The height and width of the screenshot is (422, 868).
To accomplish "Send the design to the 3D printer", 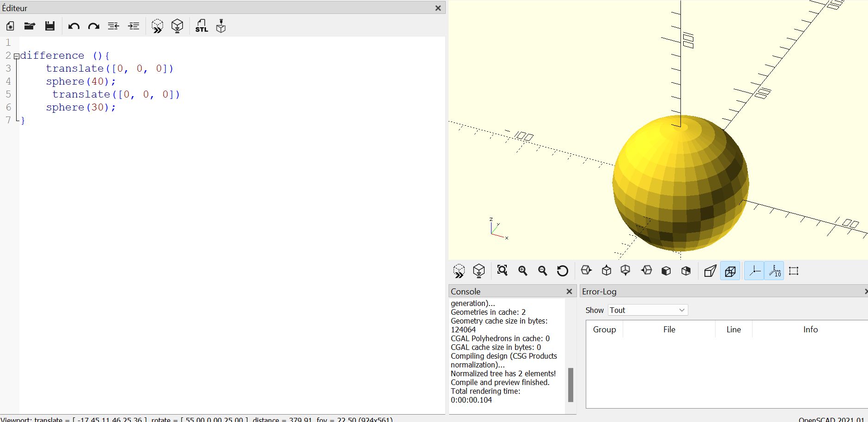I will coord(221,26).
